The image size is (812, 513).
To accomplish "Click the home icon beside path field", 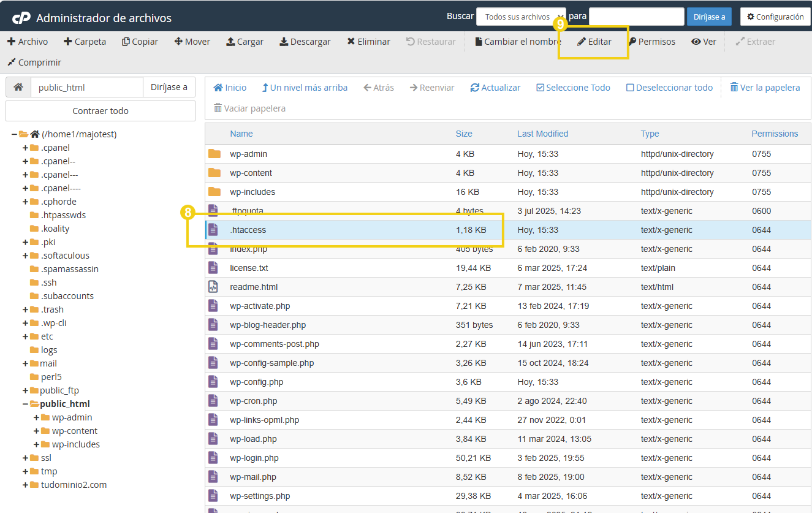I will click(18, 87).
